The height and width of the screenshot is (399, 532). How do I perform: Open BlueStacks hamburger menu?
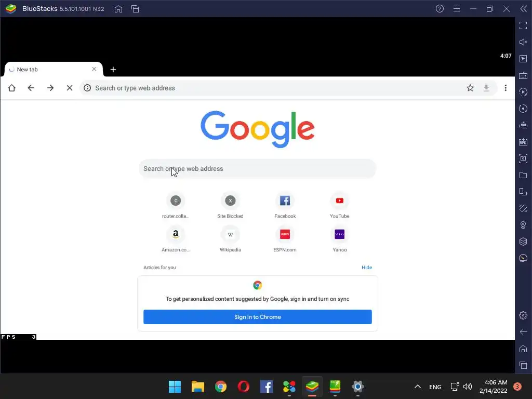click(457, 9)
